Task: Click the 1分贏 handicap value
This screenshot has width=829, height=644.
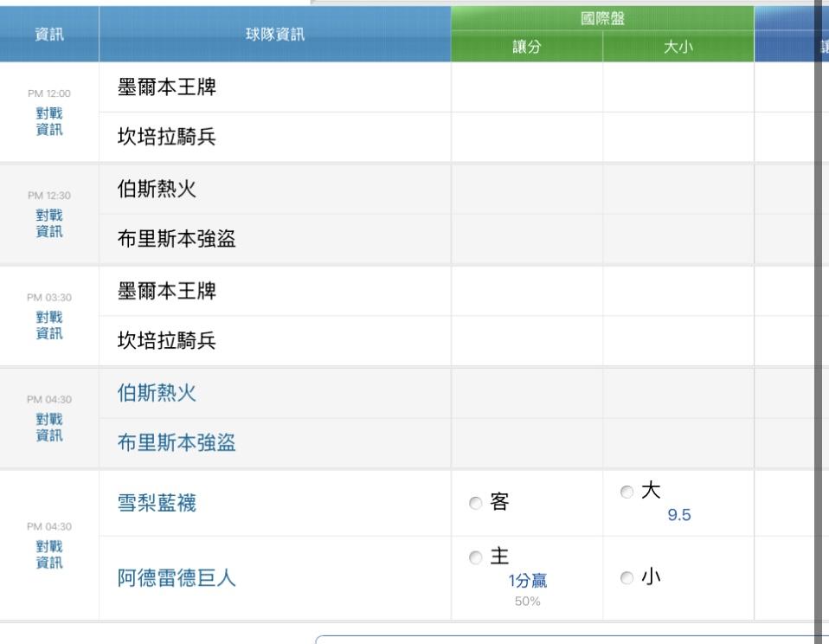Action: [527, 582]
